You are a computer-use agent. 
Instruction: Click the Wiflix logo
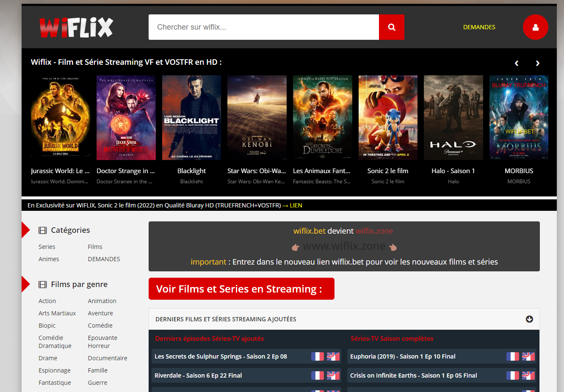tap(76, 28)
